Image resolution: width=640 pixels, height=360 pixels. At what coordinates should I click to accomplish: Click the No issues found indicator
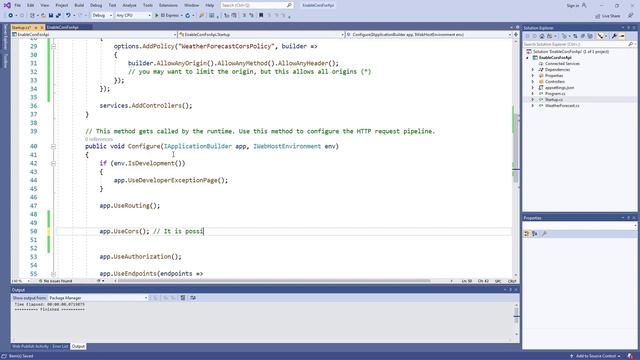click(x=55, y=281)
